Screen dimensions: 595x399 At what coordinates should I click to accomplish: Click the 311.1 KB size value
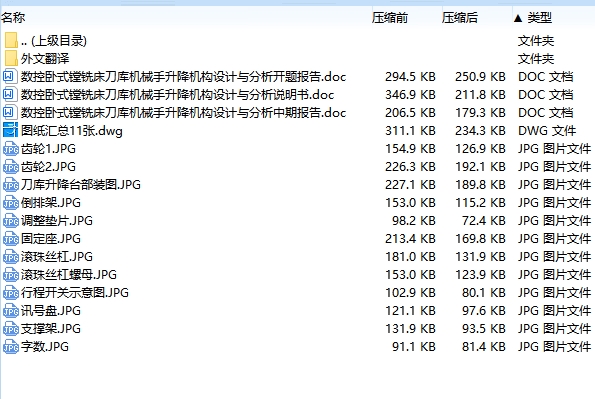point(410,131)
